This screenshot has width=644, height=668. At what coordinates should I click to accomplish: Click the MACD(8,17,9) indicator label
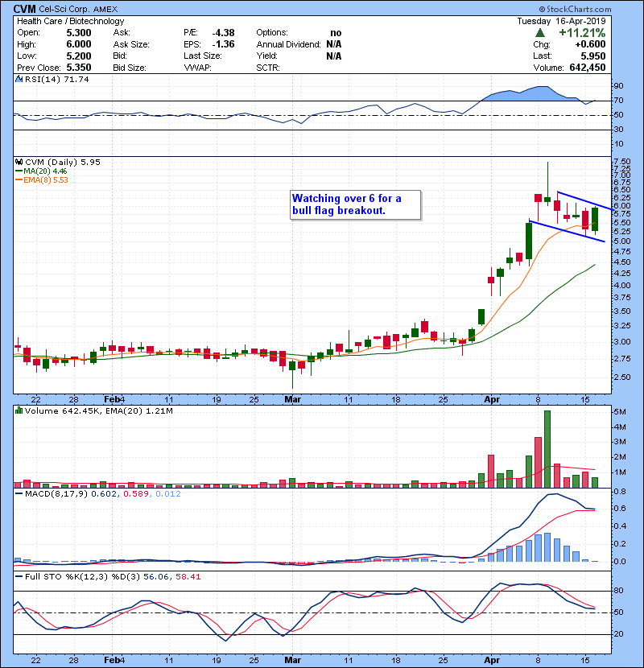pos(56,494)
